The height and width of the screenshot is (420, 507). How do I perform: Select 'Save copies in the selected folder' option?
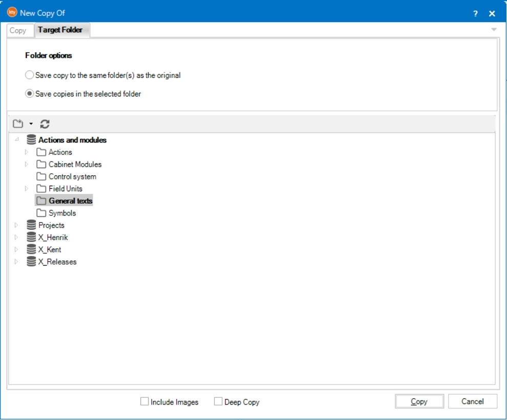tap(30, 94)
